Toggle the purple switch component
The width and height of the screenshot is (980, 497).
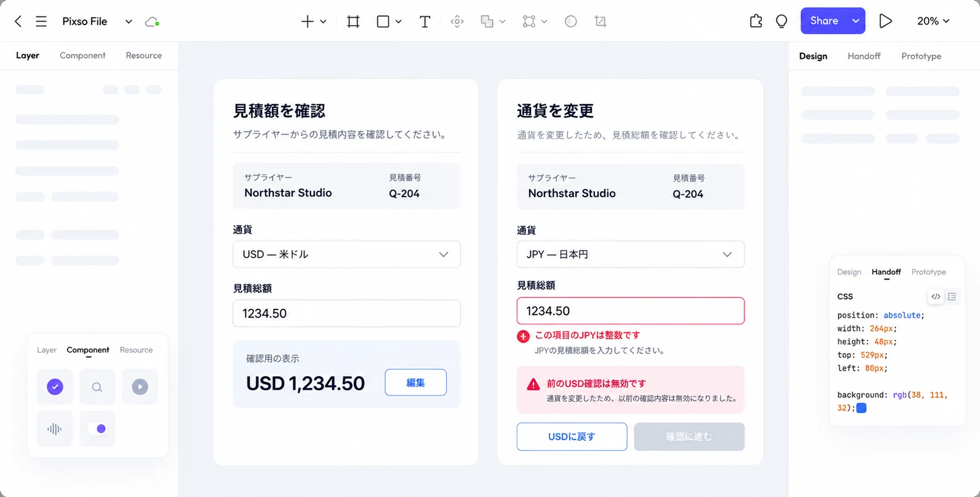[x=97, y=429]
